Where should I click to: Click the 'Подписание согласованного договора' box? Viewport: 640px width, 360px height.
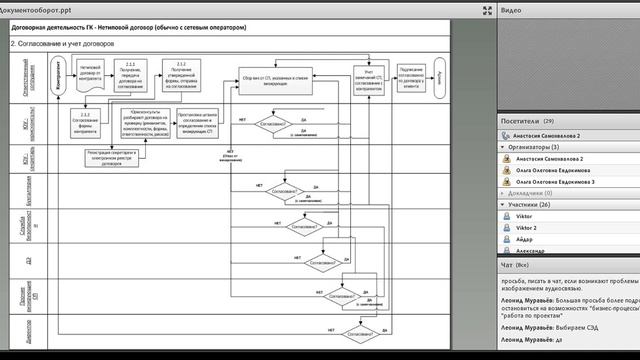pos(411,78)
